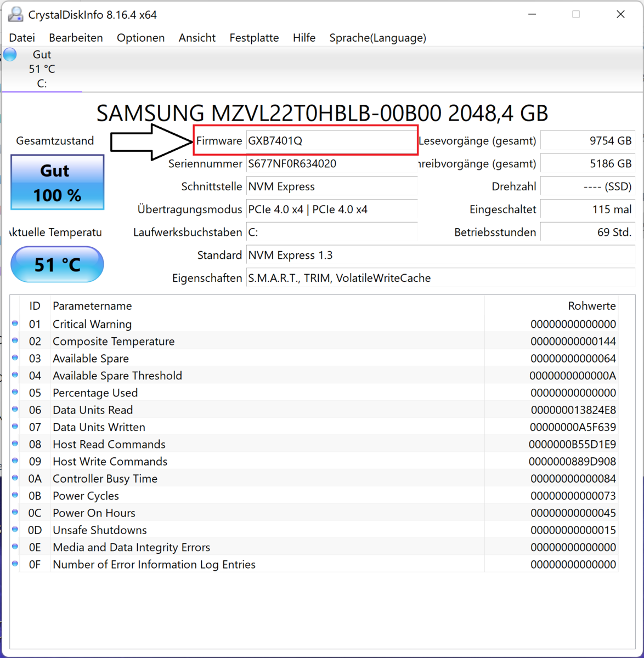
Task: Select the C: drive tab
Action: [42, 69]
